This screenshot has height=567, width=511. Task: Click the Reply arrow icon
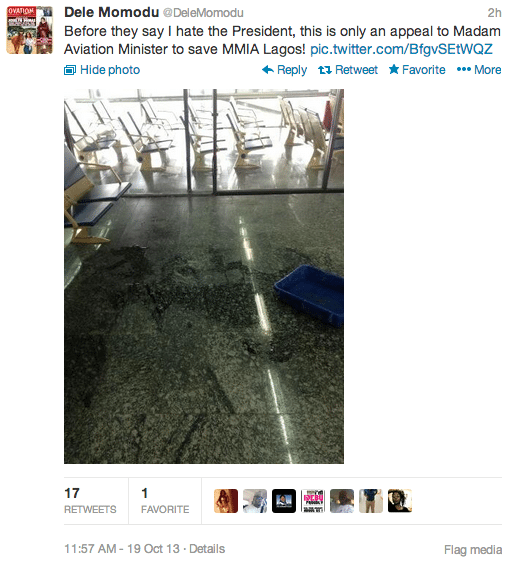[268, 69]
